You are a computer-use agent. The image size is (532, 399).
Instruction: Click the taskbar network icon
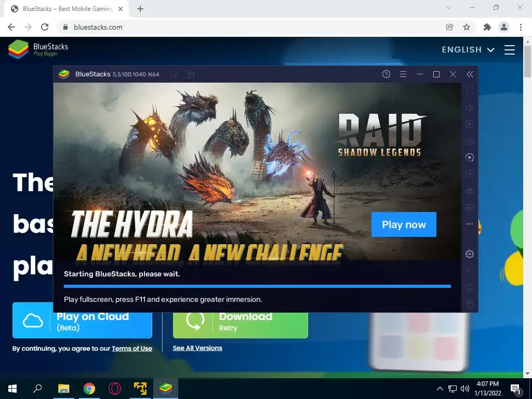pyautogui.click(x=453, y=389)
